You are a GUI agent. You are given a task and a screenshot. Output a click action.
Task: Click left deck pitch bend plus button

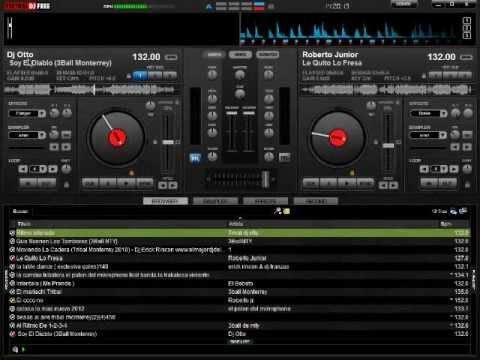[173, 186]
